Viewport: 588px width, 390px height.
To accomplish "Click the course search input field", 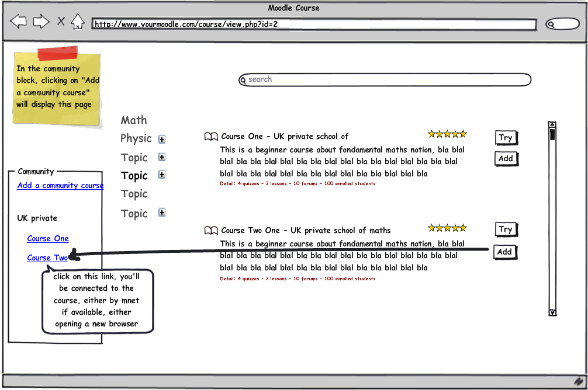I will click(x=386, y=79).
